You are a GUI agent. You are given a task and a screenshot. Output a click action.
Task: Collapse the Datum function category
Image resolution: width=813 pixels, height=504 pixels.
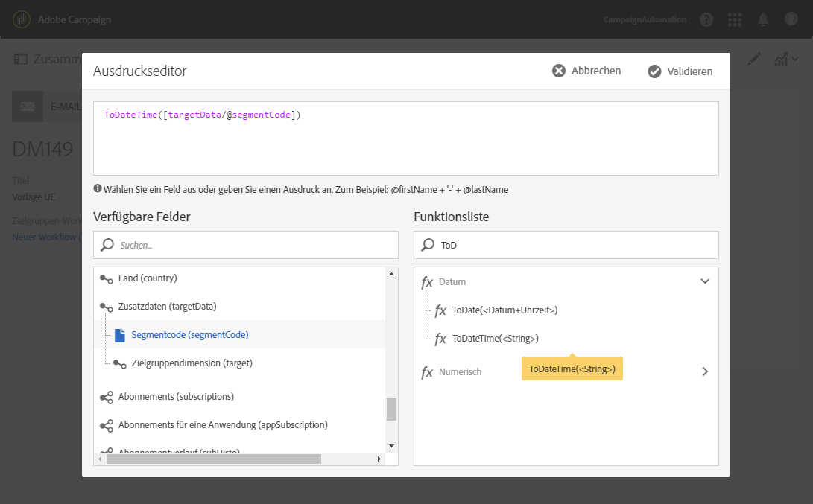pyautogui.click(x=705, y=281)
